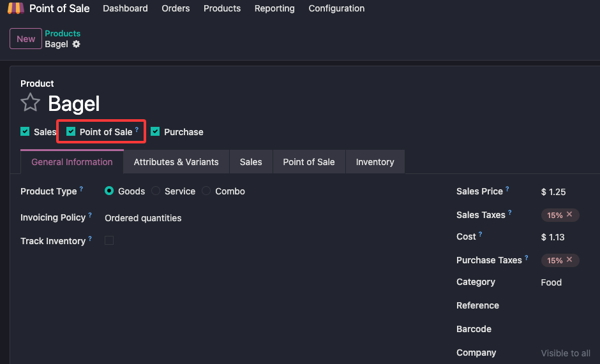Mark Bagel as favorite with star icon
Screen dimensions: 600x364
click(30, 103)
